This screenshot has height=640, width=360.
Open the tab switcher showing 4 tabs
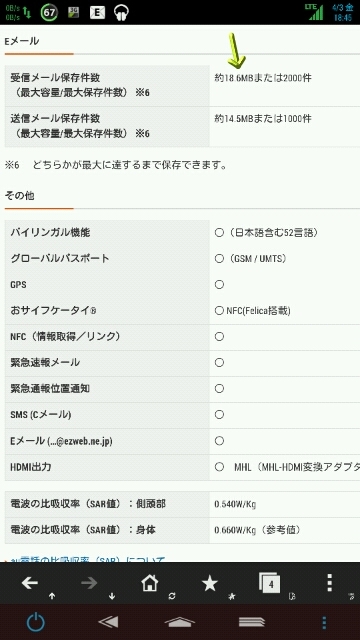click(x=269, y=583)
